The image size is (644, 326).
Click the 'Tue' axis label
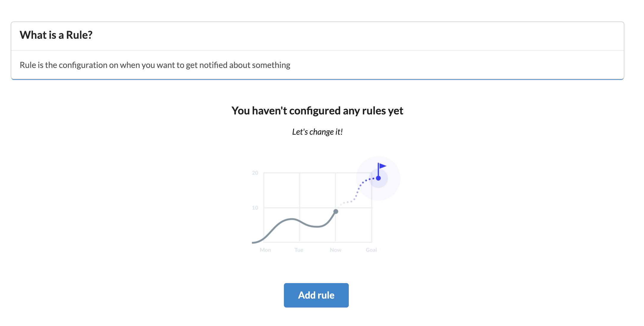[299, 250]
